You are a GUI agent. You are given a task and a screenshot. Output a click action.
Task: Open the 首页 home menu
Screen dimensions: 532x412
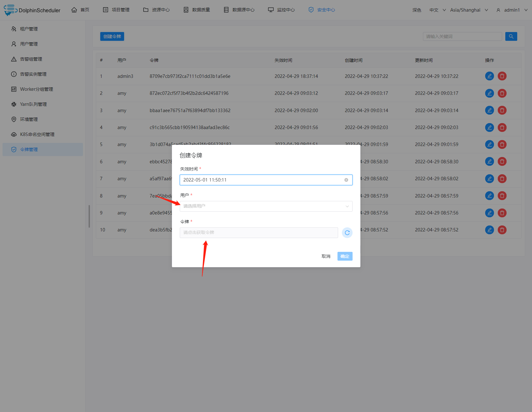click(80, 10)
